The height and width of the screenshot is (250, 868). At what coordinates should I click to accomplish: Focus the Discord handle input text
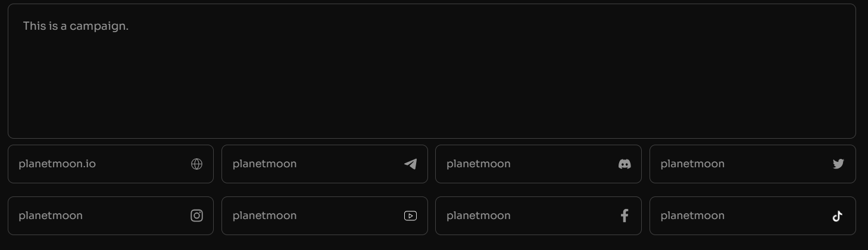click(x=478, y=164)
